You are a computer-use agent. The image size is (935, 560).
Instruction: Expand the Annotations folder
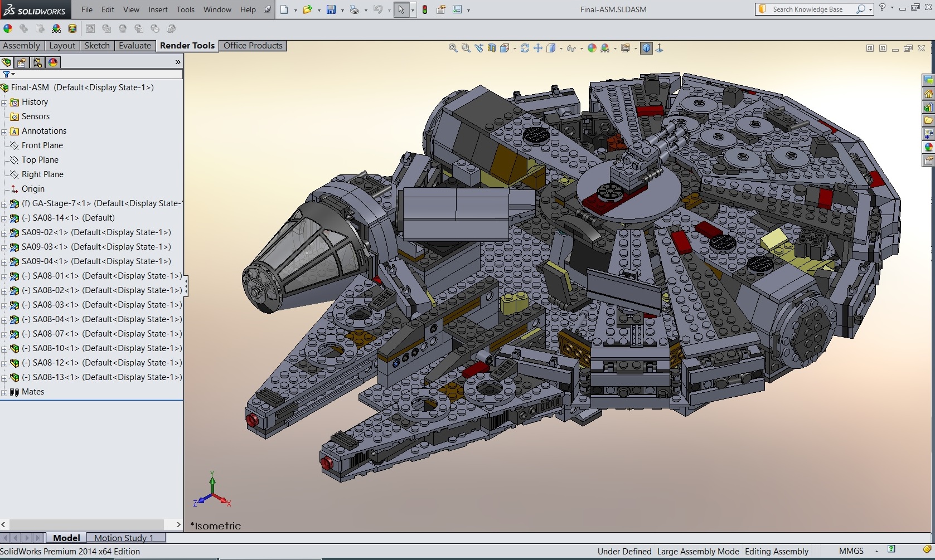pyautogui.click(x=4, y=132)
